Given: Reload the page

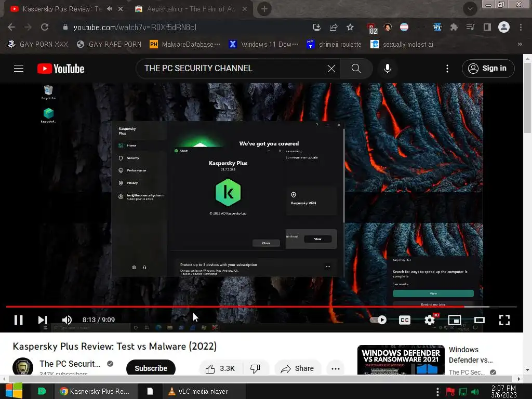Looking at the screenshot, I should tap(45, 27).
